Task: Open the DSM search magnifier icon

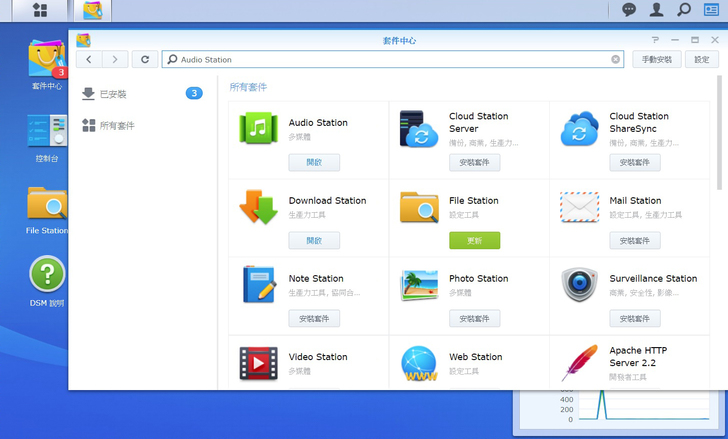Action: [x=683, y=9]
